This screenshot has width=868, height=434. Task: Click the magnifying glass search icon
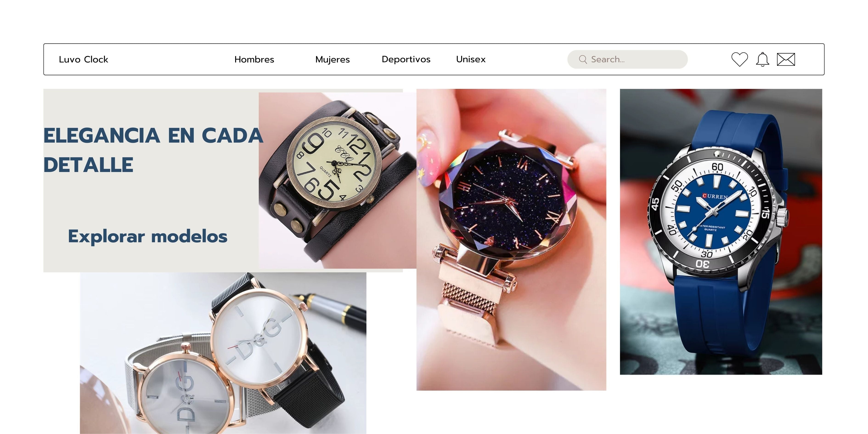click(583, 59)
